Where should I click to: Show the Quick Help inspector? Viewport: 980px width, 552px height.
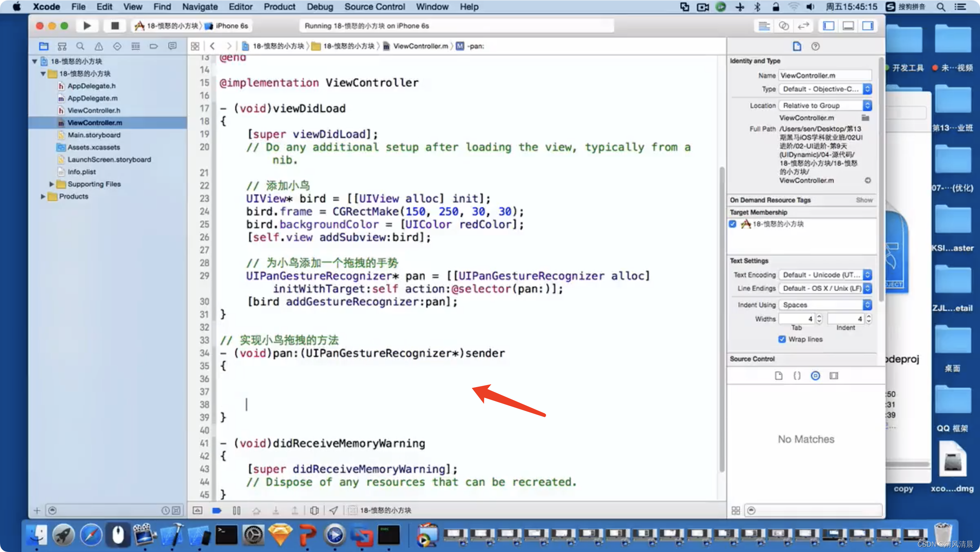pos(815,46)
